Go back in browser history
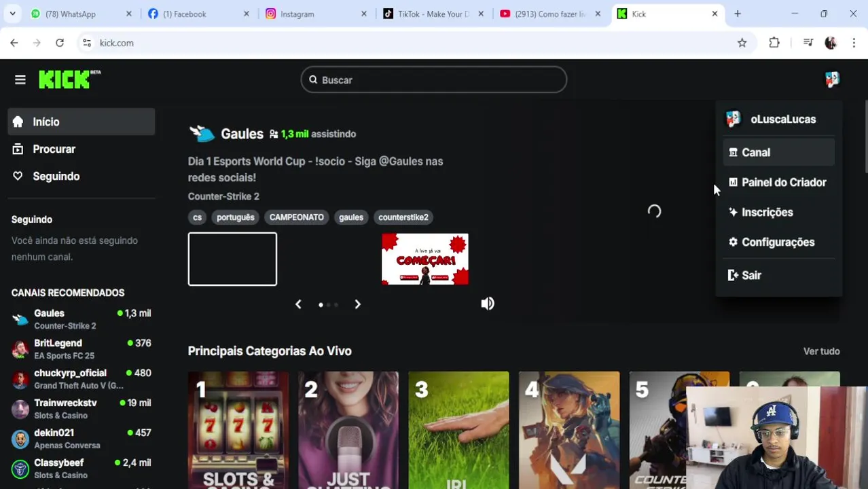 click(x=14, y=43)
